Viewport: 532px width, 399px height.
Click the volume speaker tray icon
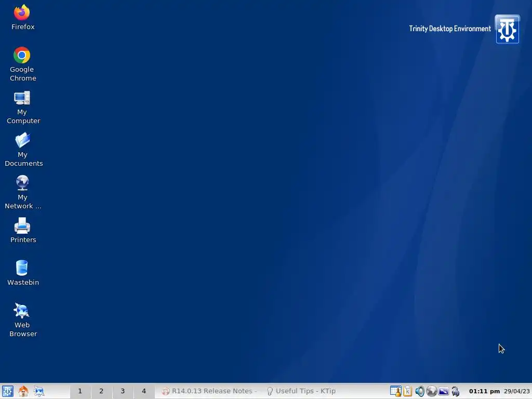coord(420,391)
